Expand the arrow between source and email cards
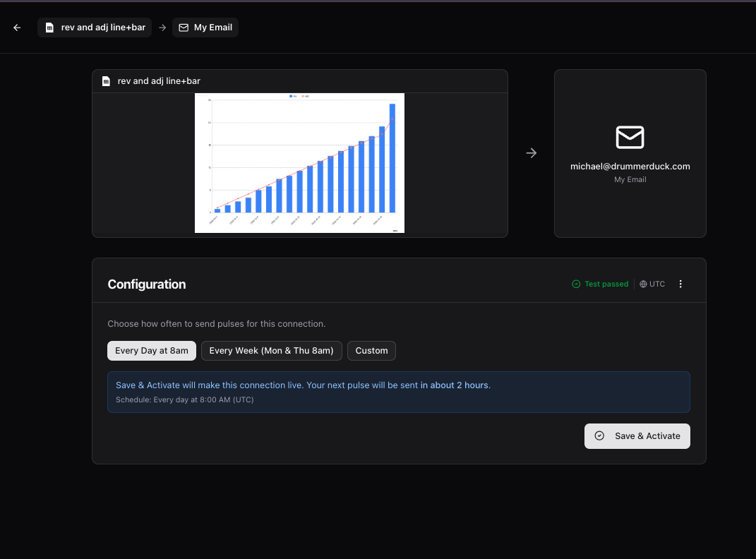 [x=532, y=153]
